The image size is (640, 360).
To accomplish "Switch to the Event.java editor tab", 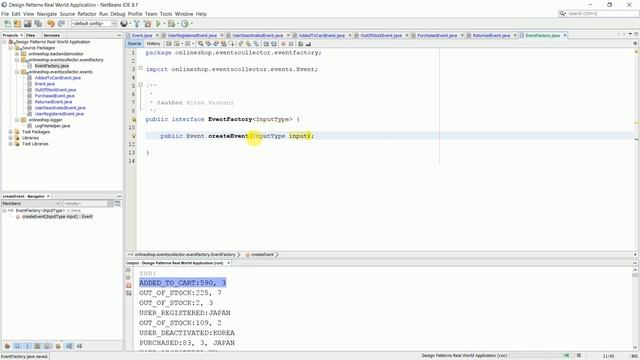I will [x=142, y=36].
